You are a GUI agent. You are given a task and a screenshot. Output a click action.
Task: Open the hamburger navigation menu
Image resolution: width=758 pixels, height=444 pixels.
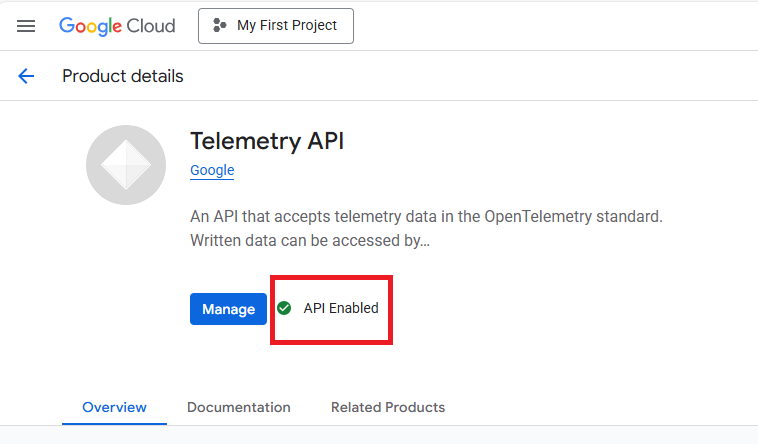26,26
